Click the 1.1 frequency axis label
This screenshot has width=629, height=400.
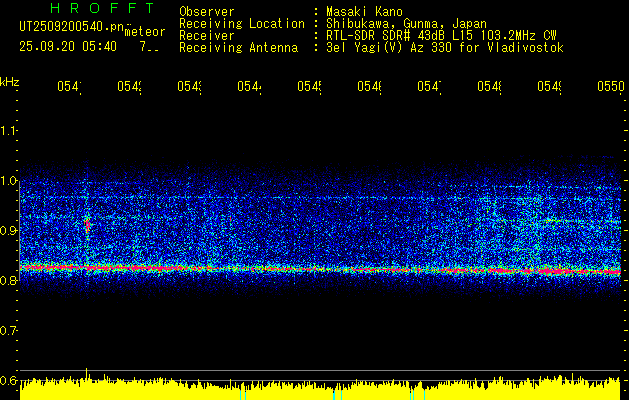tap(8, 130)
